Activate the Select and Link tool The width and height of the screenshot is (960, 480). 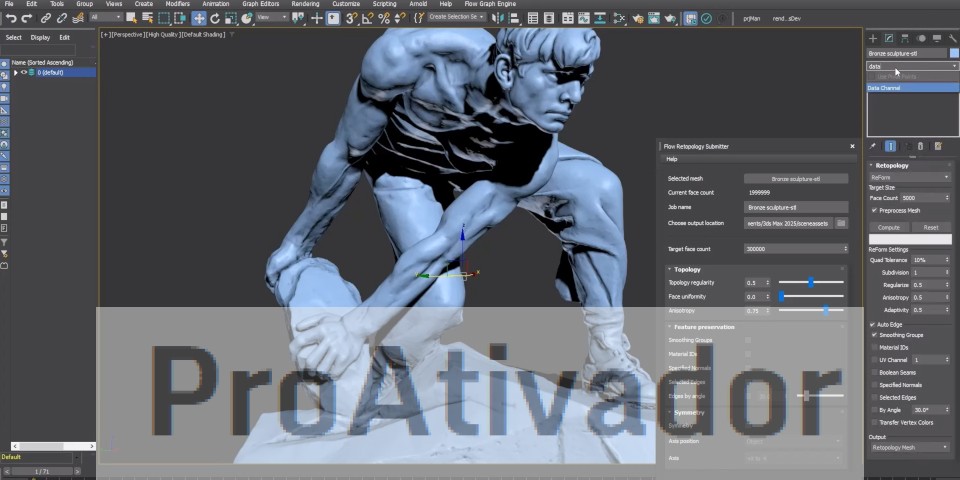pos(46,18)
